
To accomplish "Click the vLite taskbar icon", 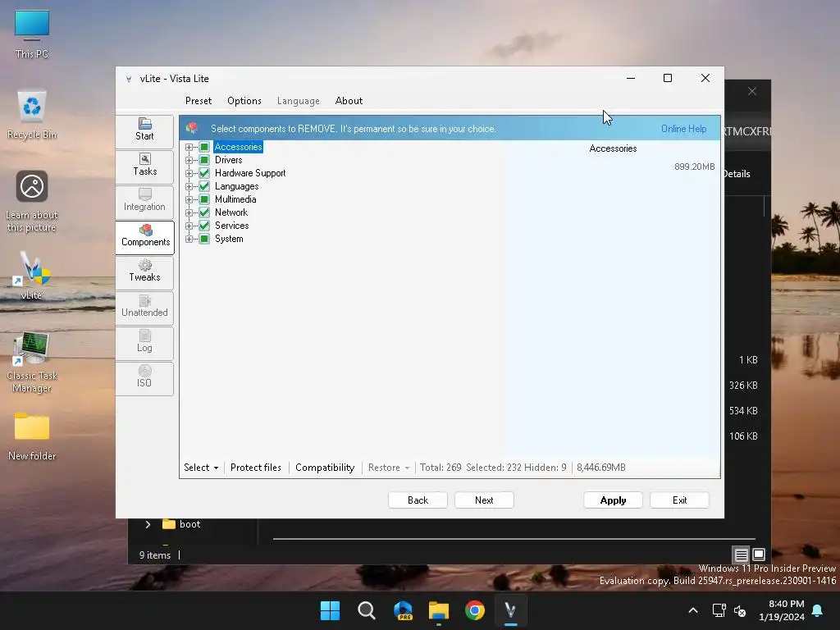I will pyautogui.click(x=510, y=610).
